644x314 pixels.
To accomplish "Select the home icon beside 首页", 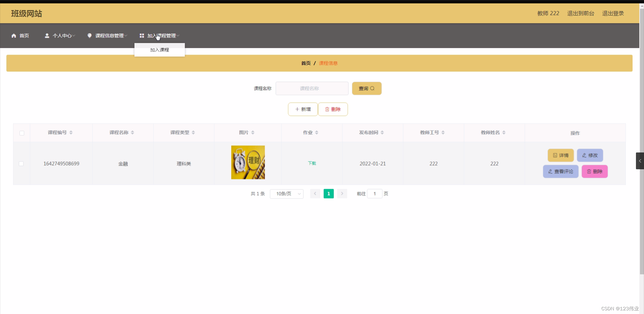I will click(14, 36).
